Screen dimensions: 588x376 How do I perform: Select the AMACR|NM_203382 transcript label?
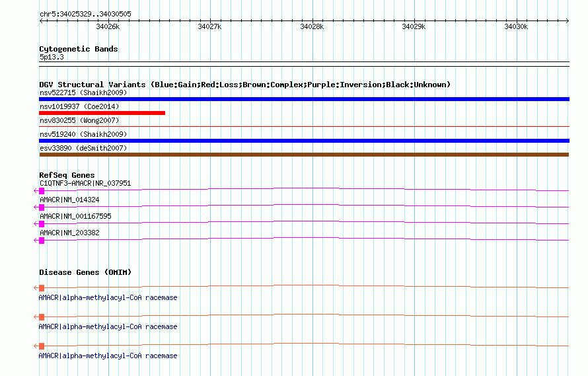click(69, 233)
